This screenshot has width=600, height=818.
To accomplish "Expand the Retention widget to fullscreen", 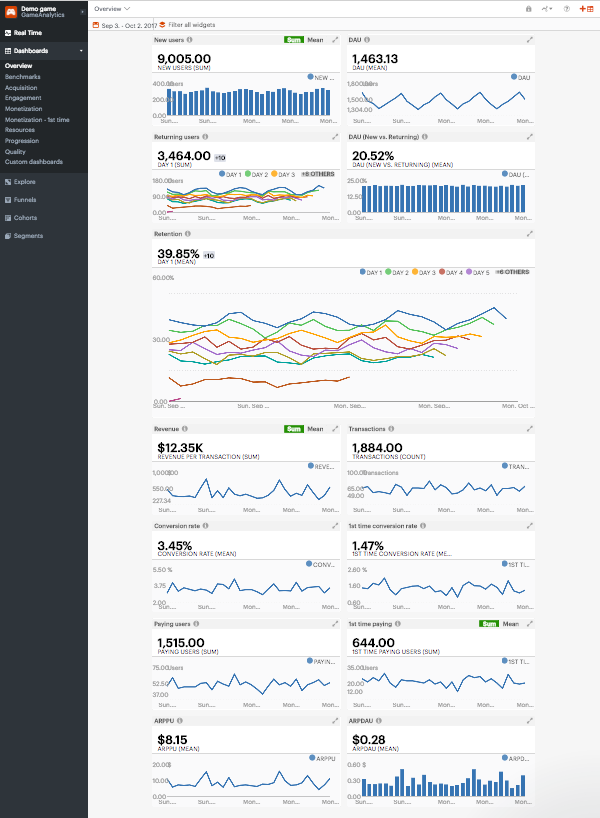I will (530, 234).
